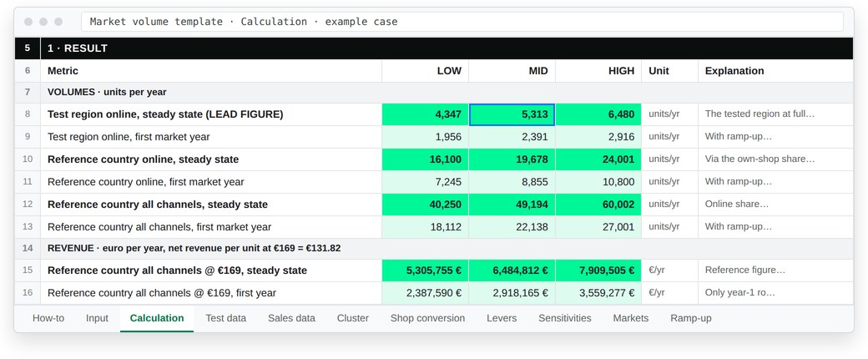868x359 pixels.
Task: Open the Test data tab
Action: coord(226,318)
